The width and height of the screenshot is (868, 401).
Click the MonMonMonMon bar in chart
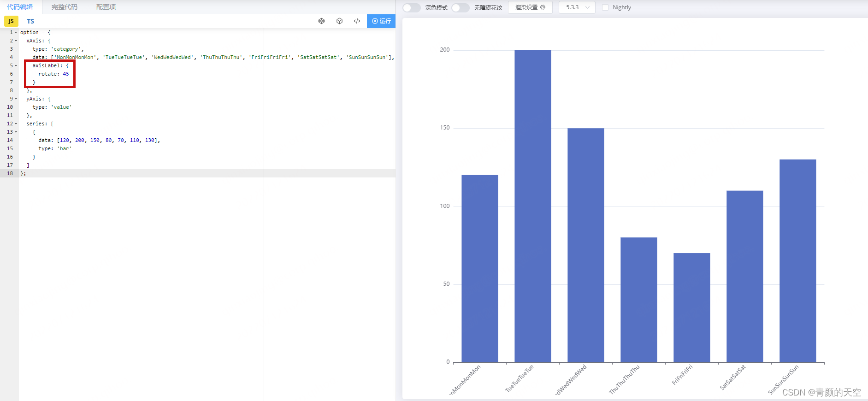(x=480, y=269)
